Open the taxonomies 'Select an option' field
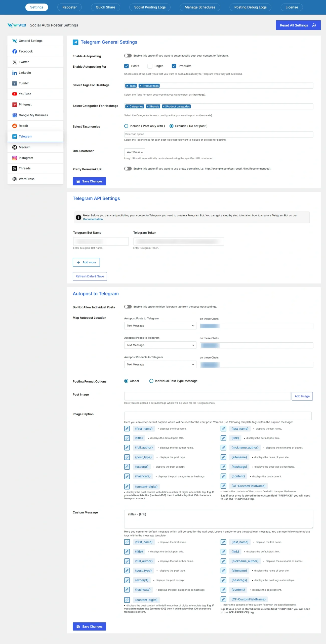The image size is (326, 644). tap(219, 134)
